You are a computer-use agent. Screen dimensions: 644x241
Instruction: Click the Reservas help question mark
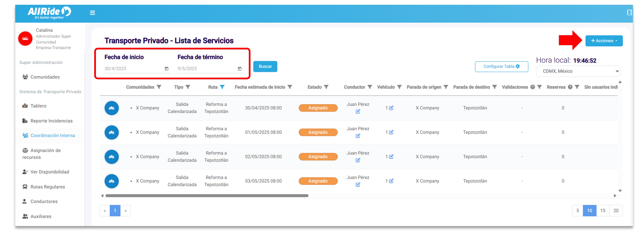[x=570, y=87]
